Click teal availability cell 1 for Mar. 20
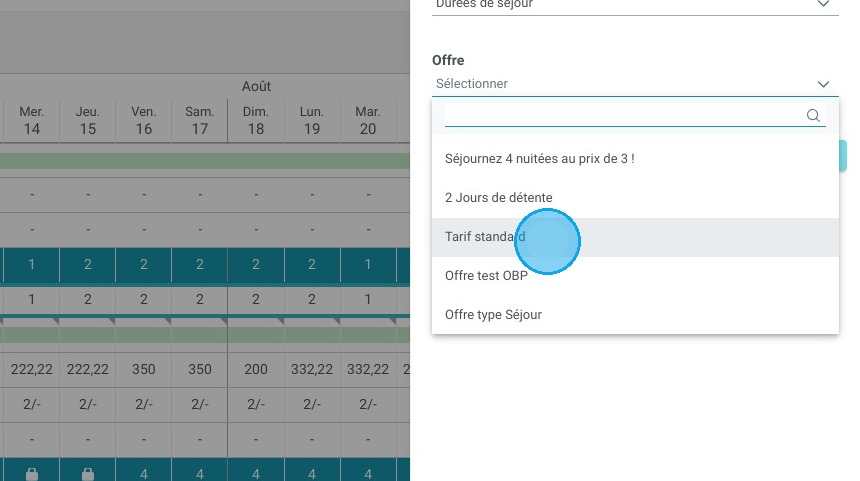The height and width of the screenshot is (481, 860). (x=367, y=265)
